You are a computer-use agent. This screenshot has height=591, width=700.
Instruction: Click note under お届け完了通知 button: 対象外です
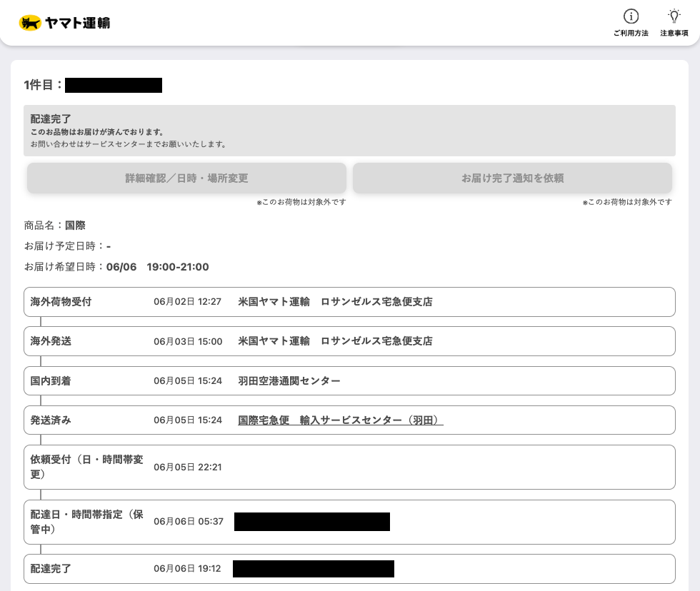627,202
